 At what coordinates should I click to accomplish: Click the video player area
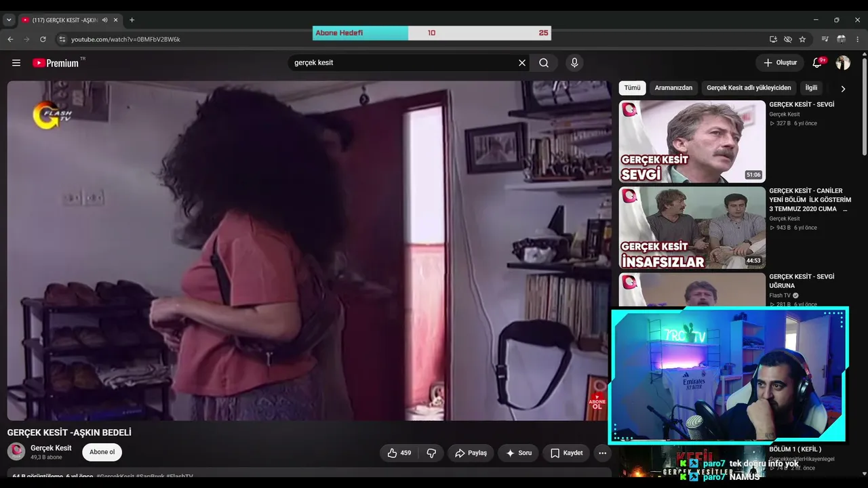[309, 251]
